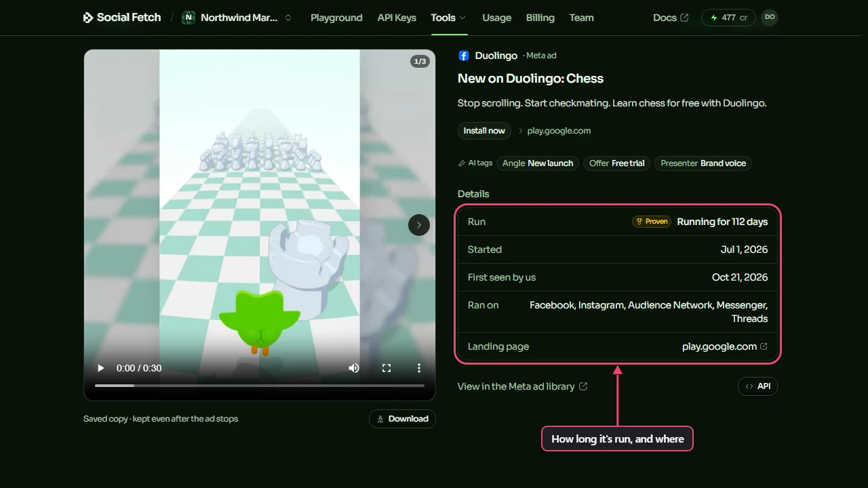Image resolution: width=868 pixels, height=488 pixels.
Task: Open the API code button
Action: 757,386
